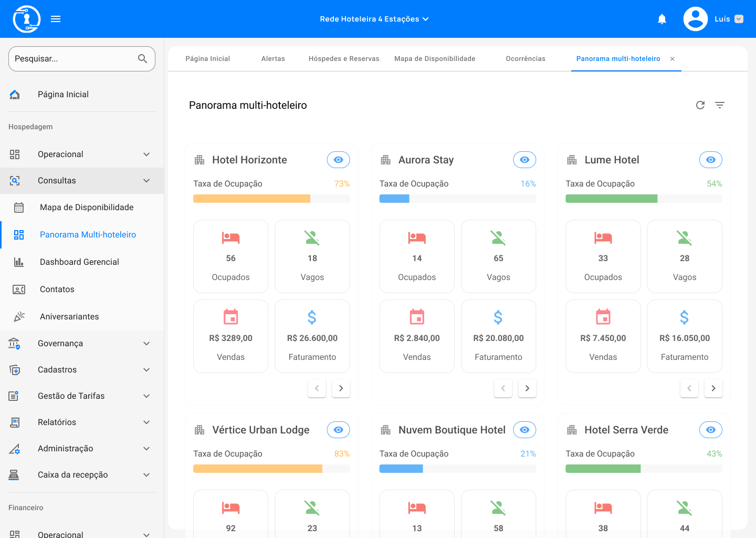Click the Hotel Horizonte Vendas calendar icon

tap(230, 317)
